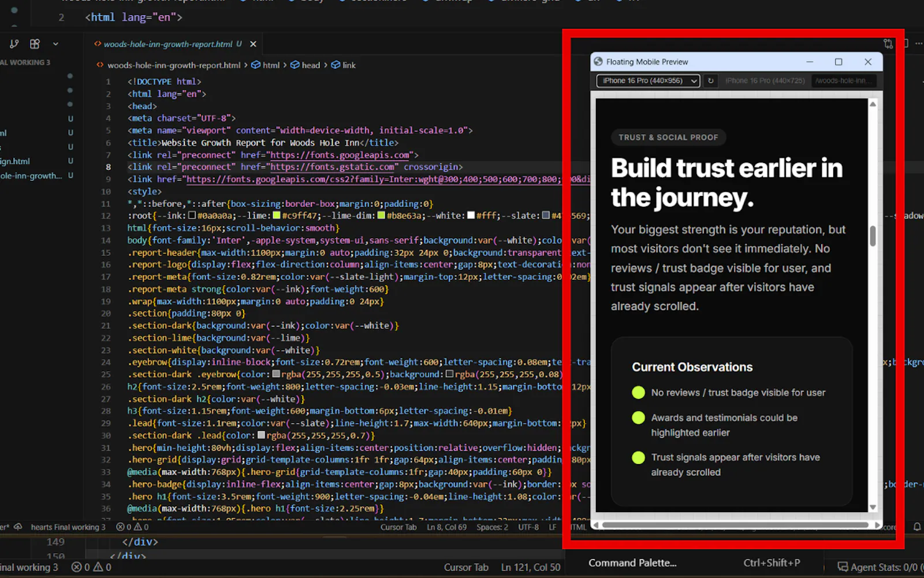924x578 pixels.
Task: Change indentation via Spaces: 2
Action: tap(492, 527)
